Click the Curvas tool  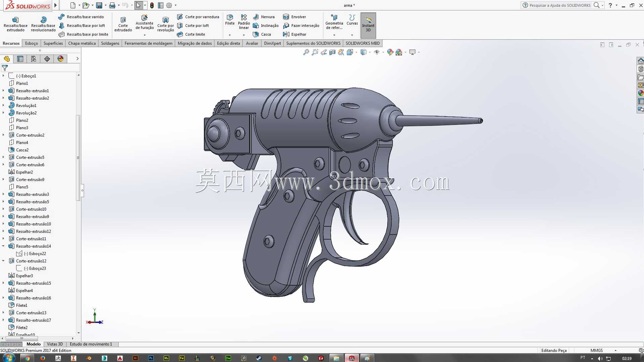point(352,20)
